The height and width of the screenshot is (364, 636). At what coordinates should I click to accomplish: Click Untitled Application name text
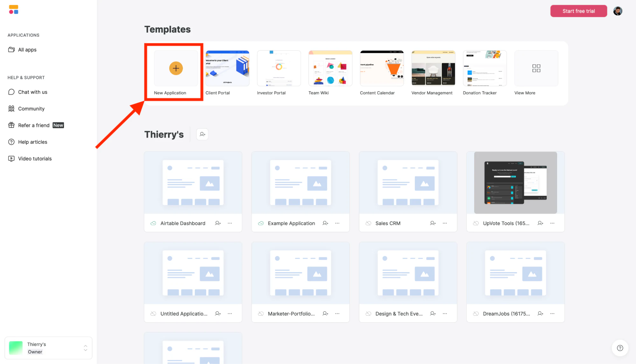coord(184,313)
